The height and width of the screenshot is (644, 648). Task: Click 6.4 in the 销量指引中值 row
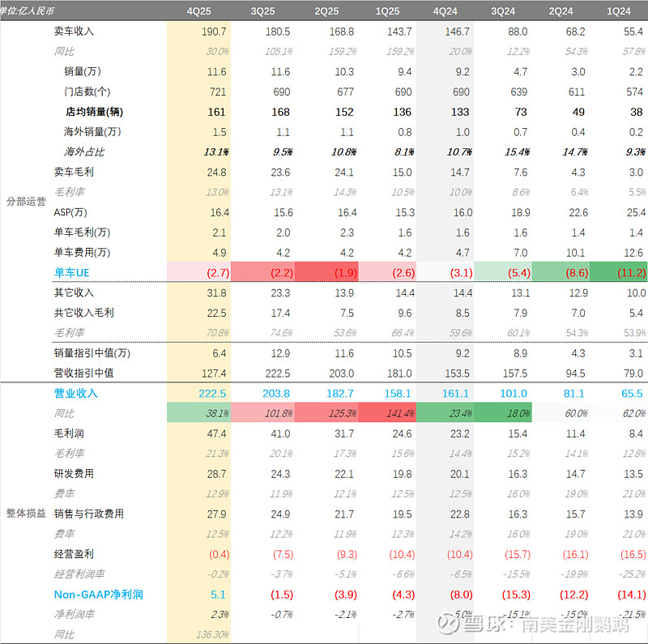pyautogui.click(x=219, y=353)
